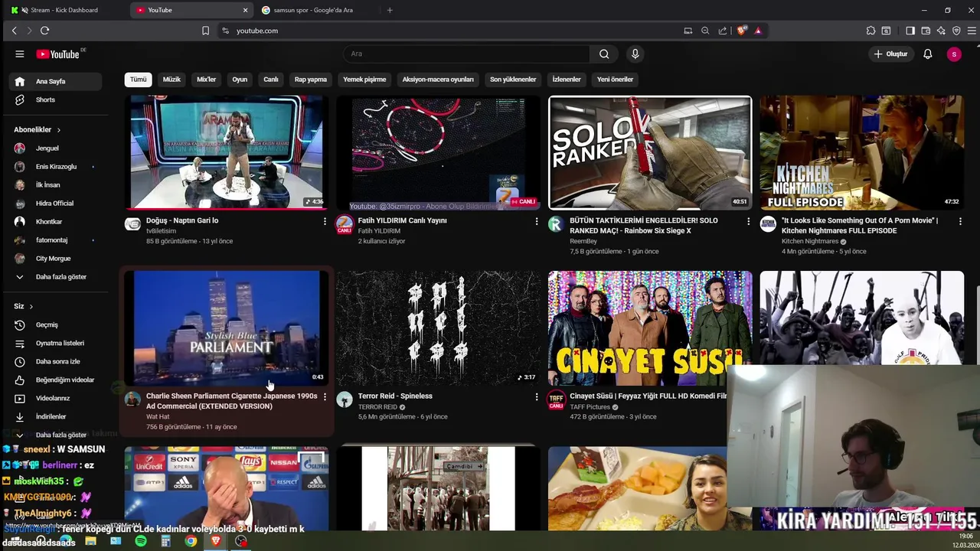
Task: Open options for Doğuş - Naptın Gari lo video
Action: 325,220
